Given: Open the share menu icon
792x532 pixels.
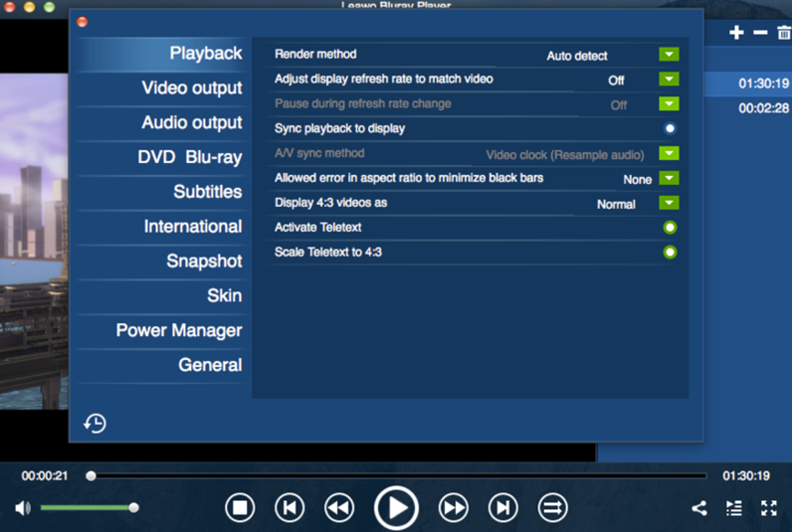Looking at the screenshot, I should pos(699,507).
